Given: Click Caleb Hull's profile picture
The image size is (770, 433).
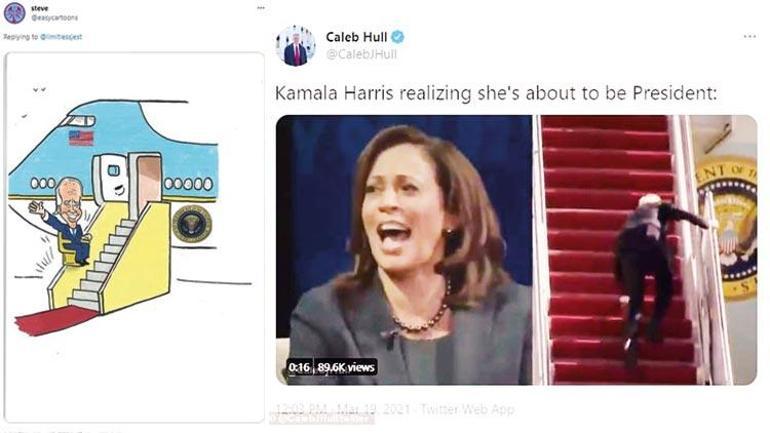Looking at the screenshot, I should pyautogui.click(x=296, y=46).
